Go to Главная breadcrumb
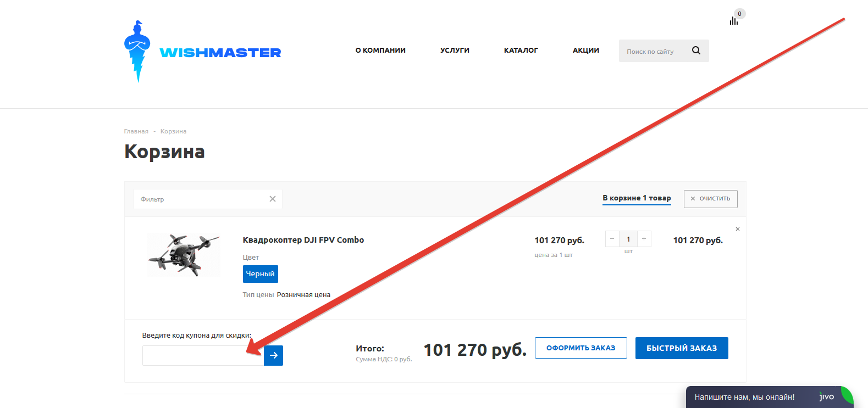This screenshot has height=408, width=868. [136, 131]
